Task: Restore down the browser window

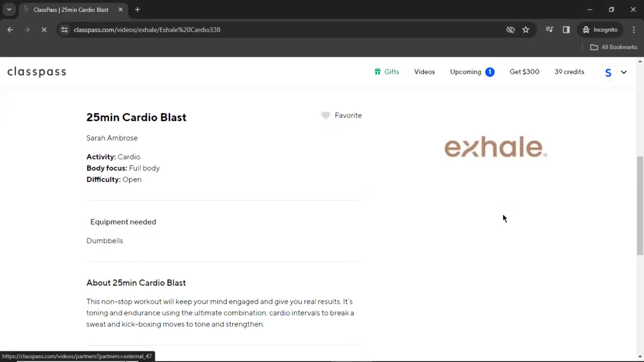Action: [x=611, y=10]
